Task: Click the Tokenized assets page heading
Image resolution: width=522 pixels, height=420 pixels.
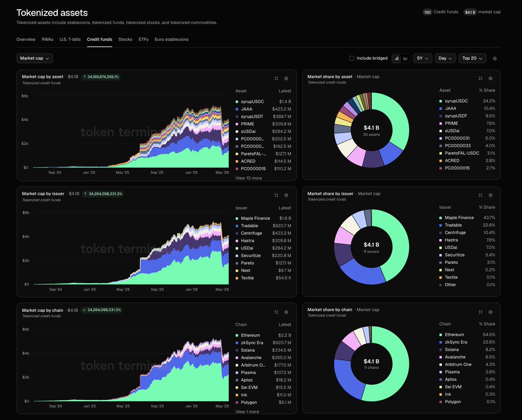Action: pyautogui.click(x=52, y=13)
